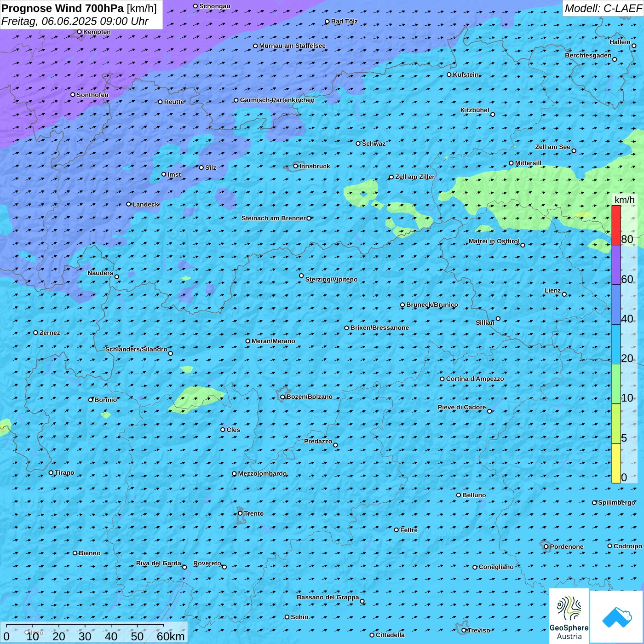Click the Brixen/Bressanone label

[379, 328]
